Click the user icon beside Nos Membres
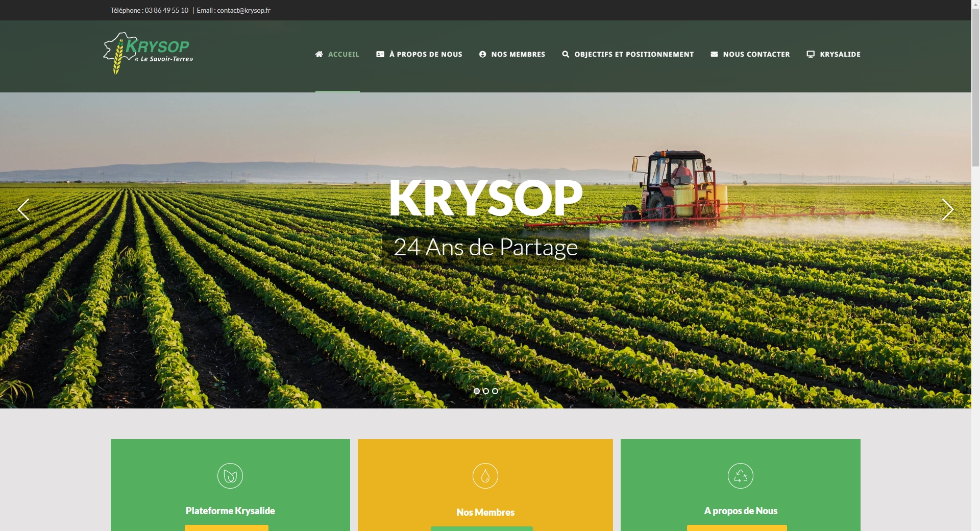This screenshot has height=531, width=980. coord(482,54)
